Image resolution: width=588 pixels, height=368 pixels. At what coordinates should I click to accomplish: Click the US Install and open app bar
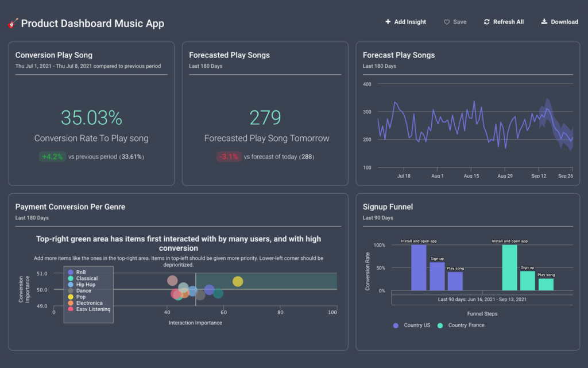click(x=419, y=267)
